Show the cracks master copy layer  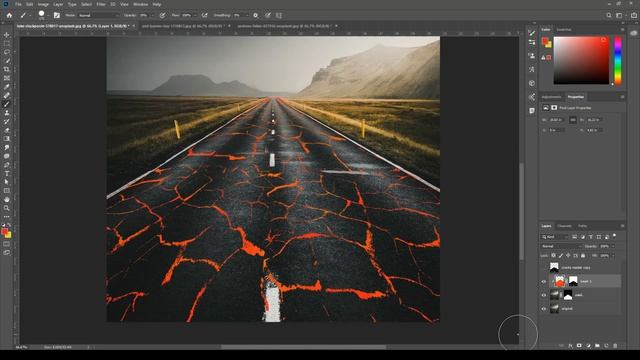pos(544,268)
